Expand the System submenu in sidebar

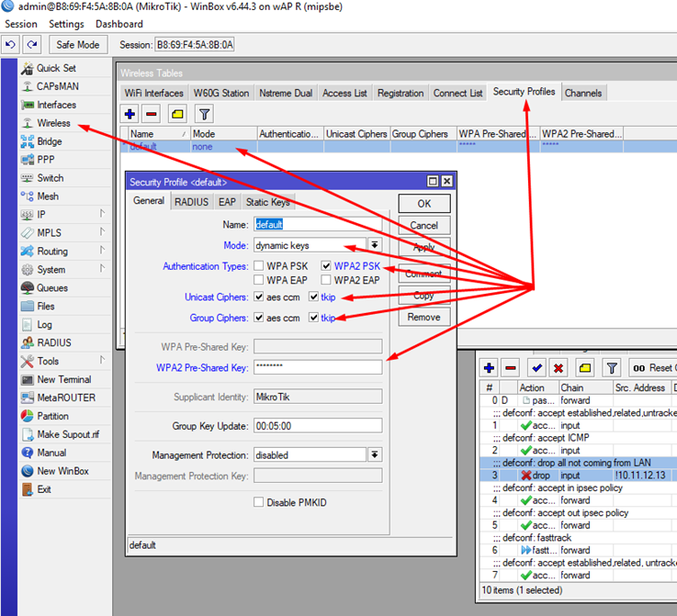click(102, 269)
